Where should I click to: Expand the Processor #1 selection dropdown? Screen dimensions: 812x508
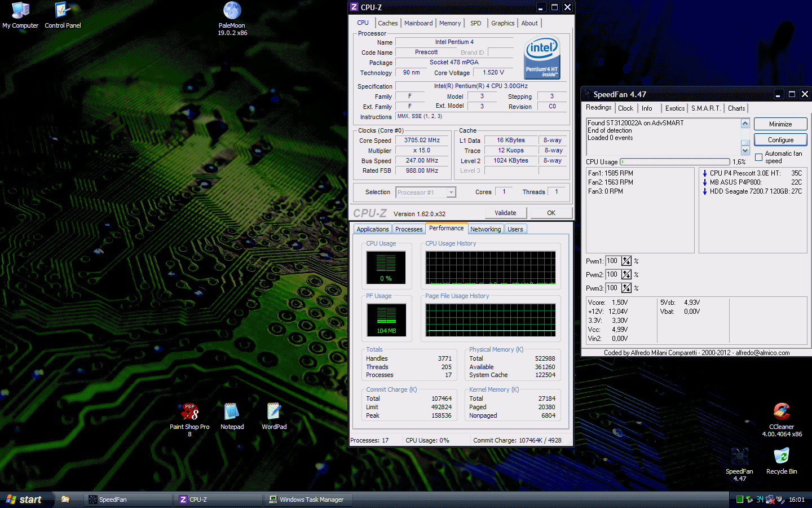pyautogui.click(x=451, y=192)
